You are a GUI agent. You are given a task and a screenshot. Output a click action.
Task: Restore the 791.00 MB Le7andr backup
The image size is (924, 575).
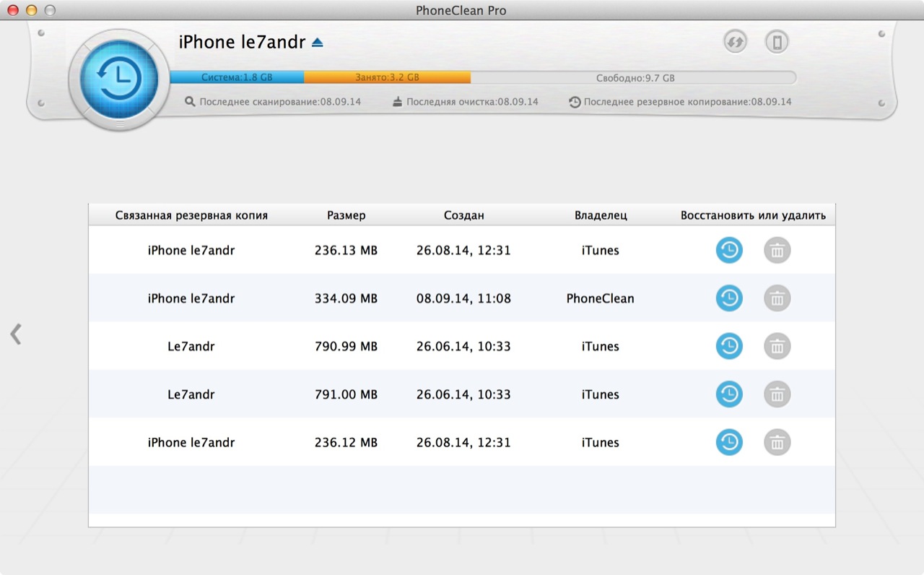[729, 394]
